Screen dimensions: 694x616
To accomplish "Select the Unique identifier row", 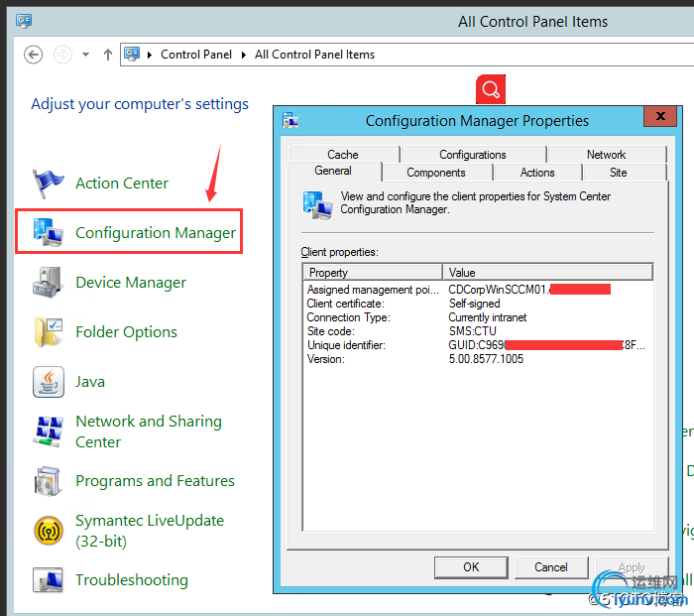I will pos(478,345).
